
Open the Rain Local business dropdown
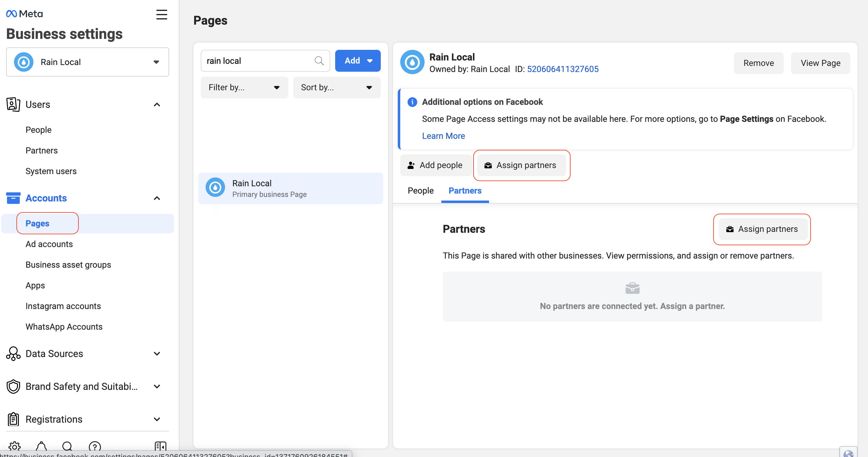click(x=88, y=62)
